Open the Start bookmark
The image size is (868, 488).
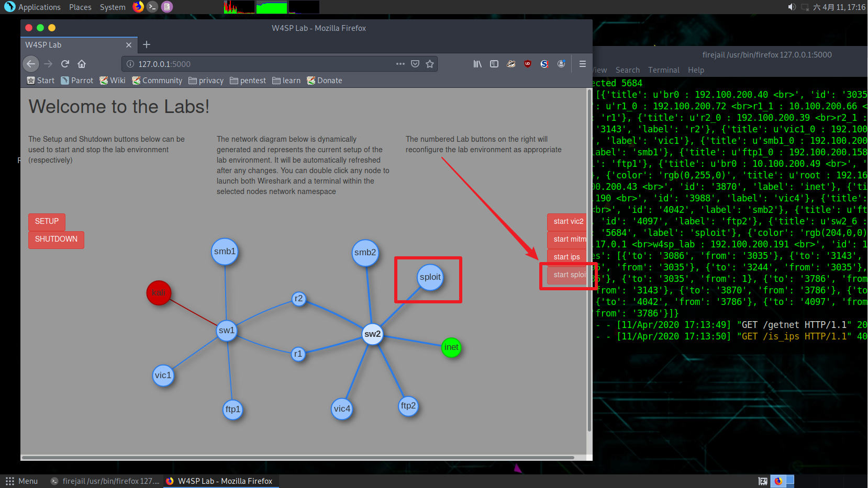pos(41,81)
